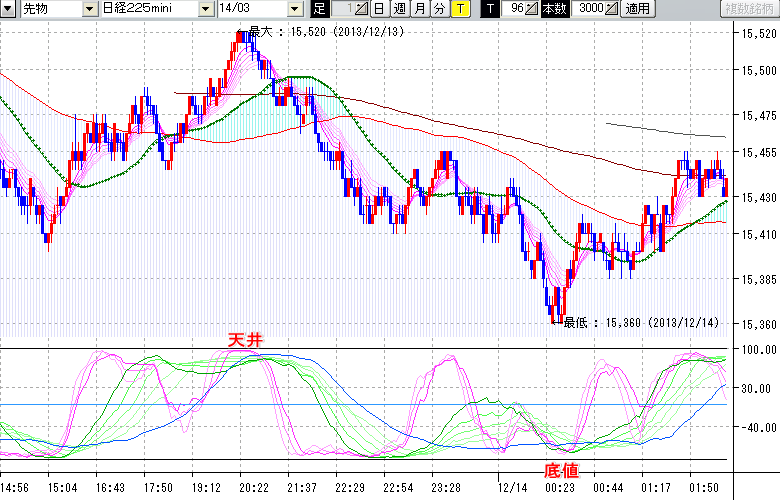This screenshot has width=780, height=500.
Task: Click the red 天井 ceiling marker
Action: (245, 341)
